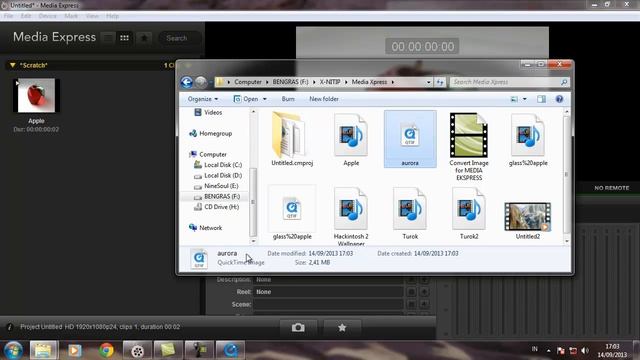Select BENGRAS (F:) drive in the tree
The width and height of the screenshot is (640, 360).
click(x=217, y=197)
